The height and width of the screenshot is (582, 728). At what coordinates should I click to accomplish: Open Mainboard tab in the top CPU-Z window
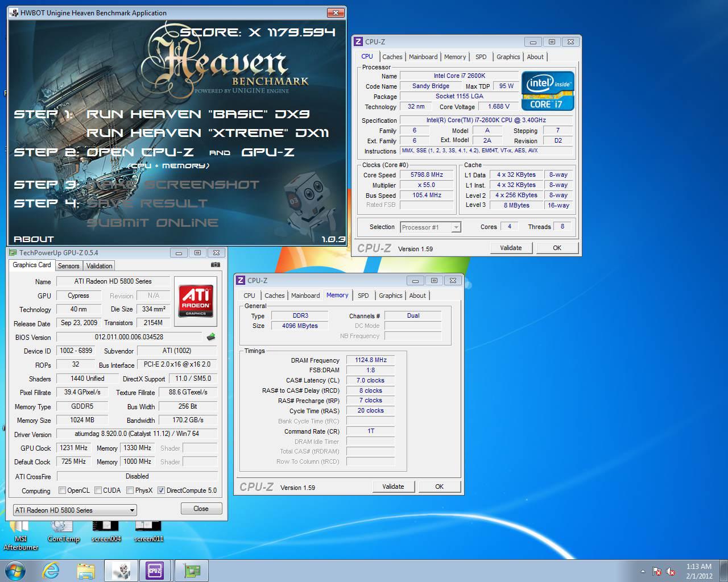tap(423, 57)
